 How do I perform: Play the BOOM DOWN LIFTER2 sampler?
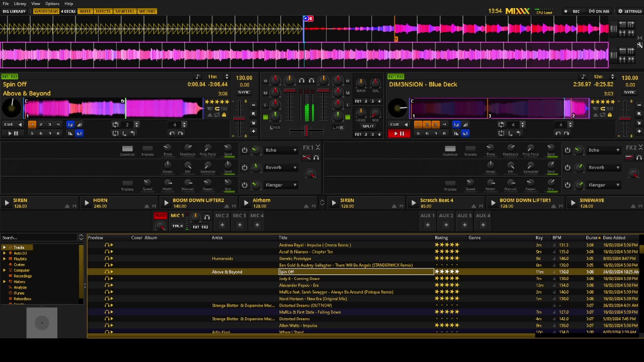click(166, 203)
